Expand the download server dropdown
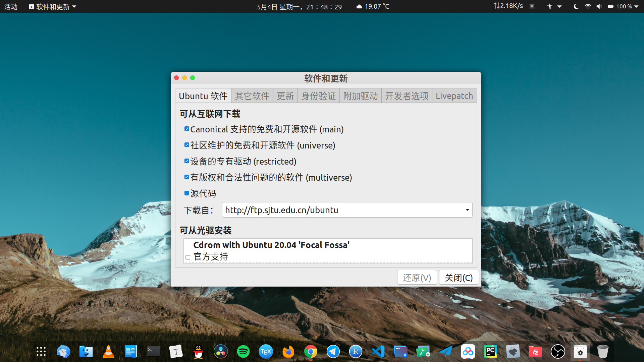644x362 pixels. point(467,210)
